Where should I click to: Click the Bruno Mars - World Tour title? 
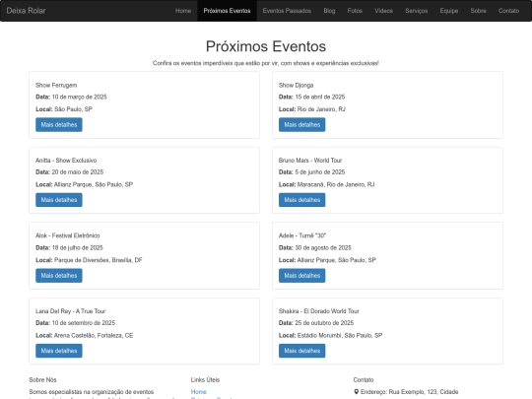310,161
